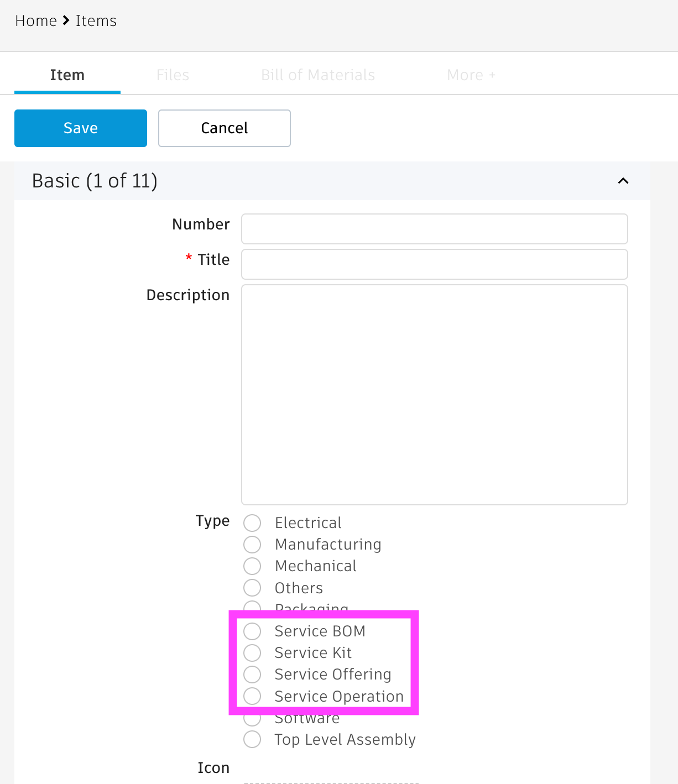Image resolution: width=678 pixels, height=784 pixels.
Task: Select Service Offering radio option
Action: (x=252, y=675)
